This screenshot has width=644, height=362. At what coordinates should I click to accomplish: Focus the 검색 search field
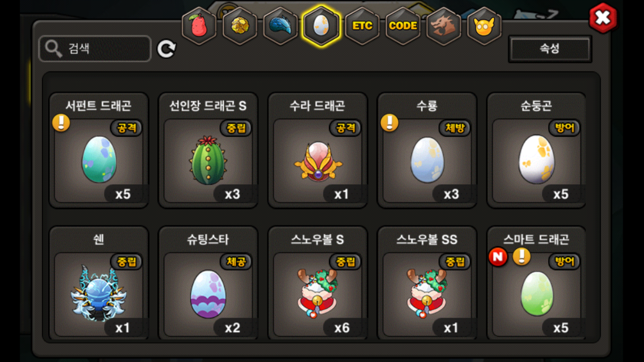95,49
